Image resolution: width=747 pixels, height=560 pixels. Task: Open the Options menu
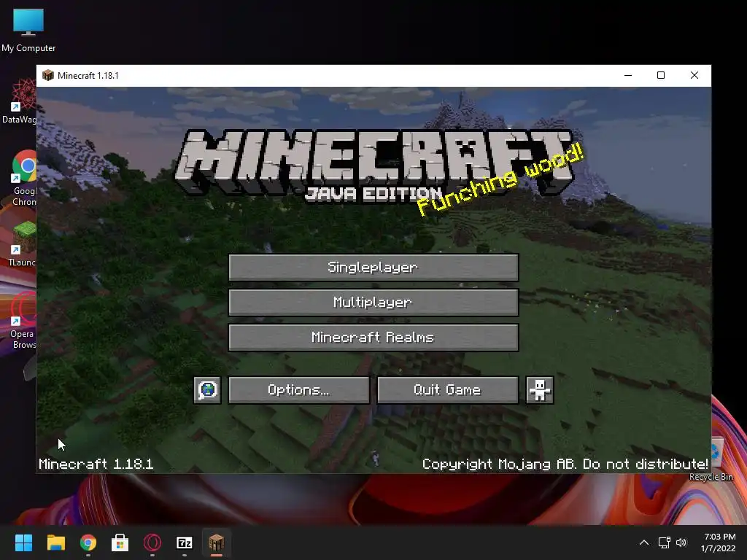pos(298,390)
